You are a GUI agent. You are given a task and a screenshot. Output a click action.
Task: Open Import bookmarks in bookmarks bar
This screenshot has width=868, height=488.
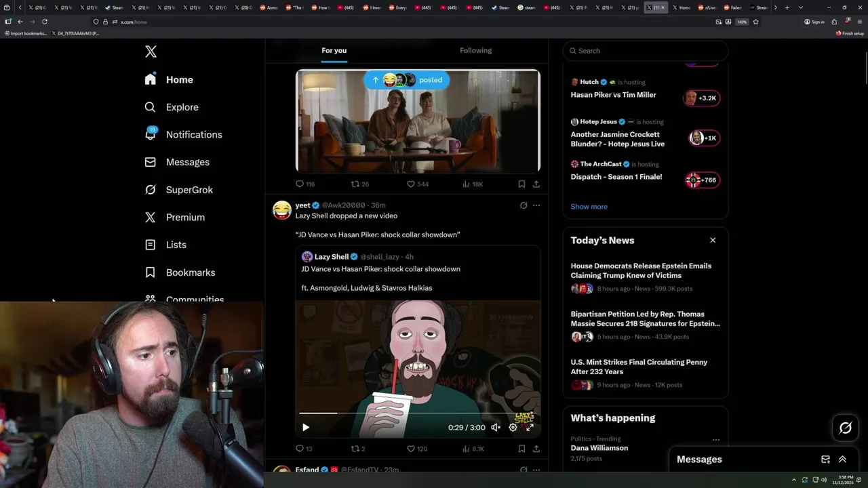point(26,33)
